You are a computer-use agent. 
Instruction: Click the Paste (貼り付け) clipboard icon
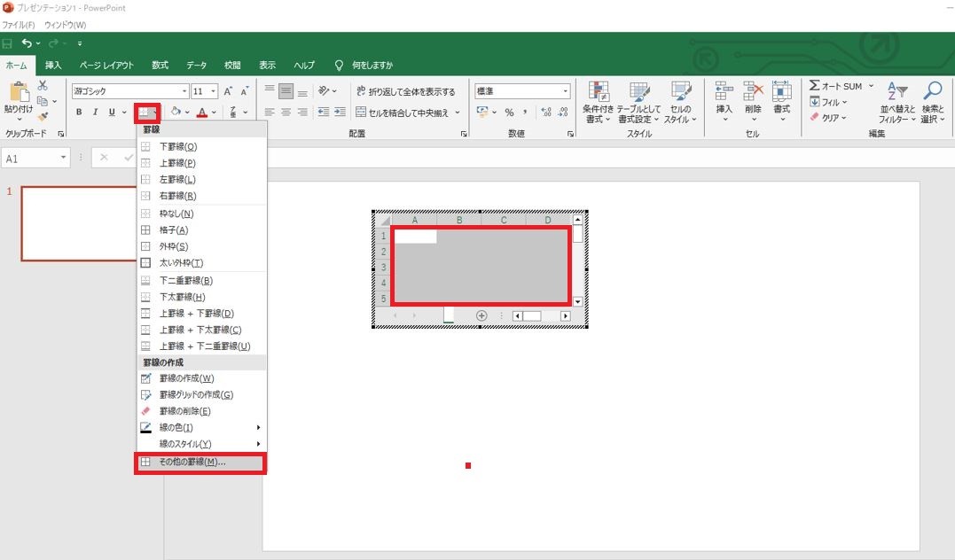(x=19, y=92)
